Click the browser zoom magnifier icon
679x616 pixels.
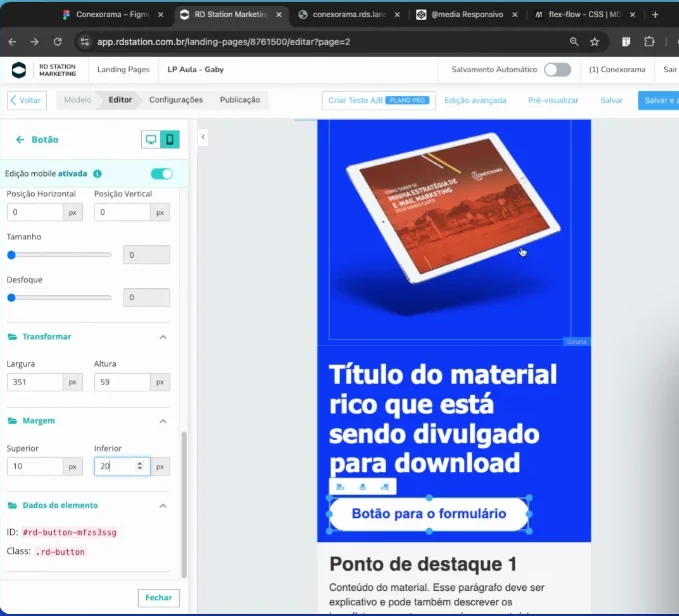pos(574,42)
